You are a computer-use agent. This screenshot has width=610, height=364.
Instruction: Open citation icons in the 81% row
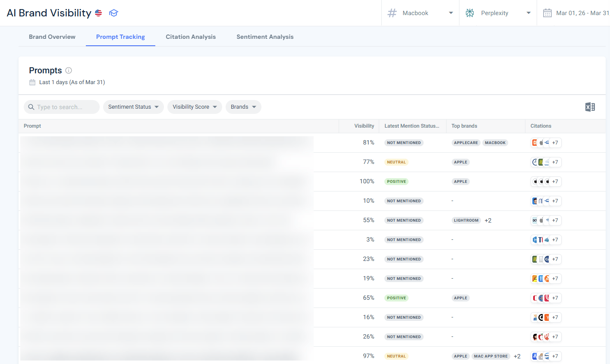[546, 143]
